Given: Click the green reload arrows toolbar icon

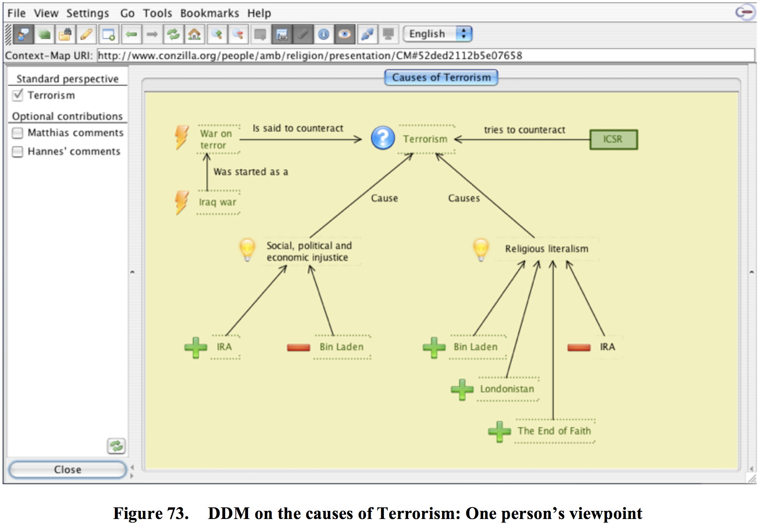Looking at the screenshot, I should 173,34.
